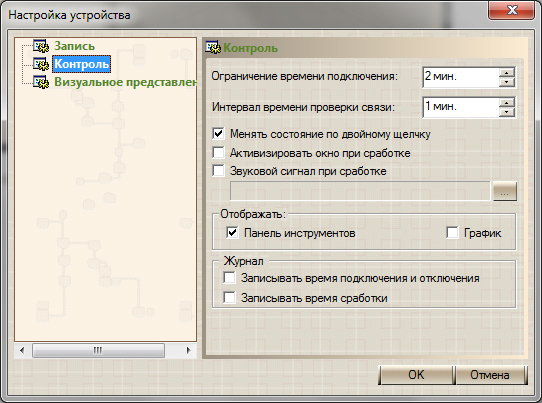Click left arrow of tree horizontal scrollbar
542x403 pixels.
click(x=22, y=350)
